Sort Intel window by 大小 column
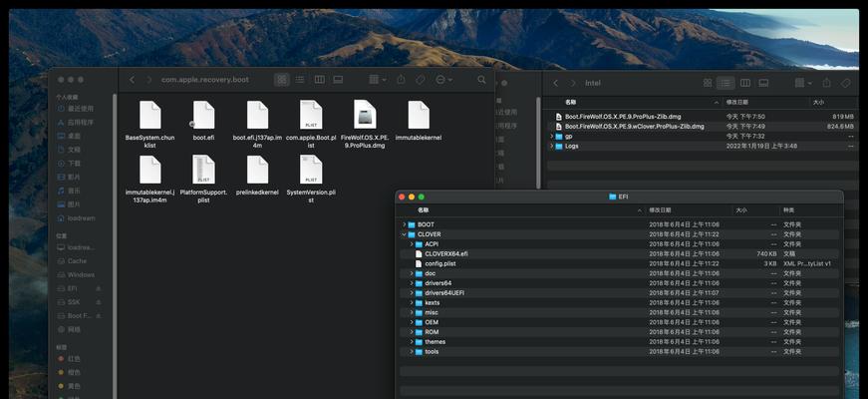The image size is (868, 399). click(x=817, y=103)
